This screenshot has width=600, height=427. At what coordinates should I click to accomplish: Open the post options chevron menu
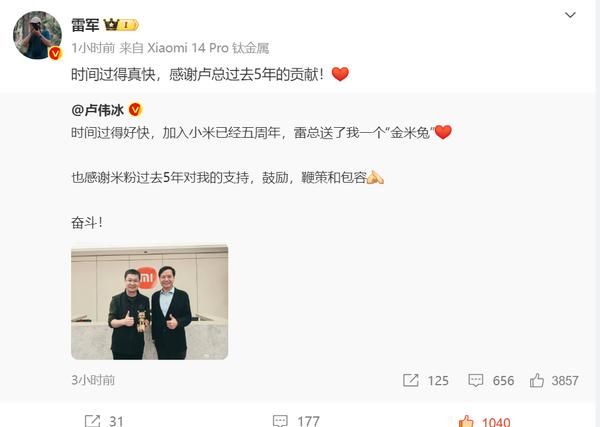570,15
